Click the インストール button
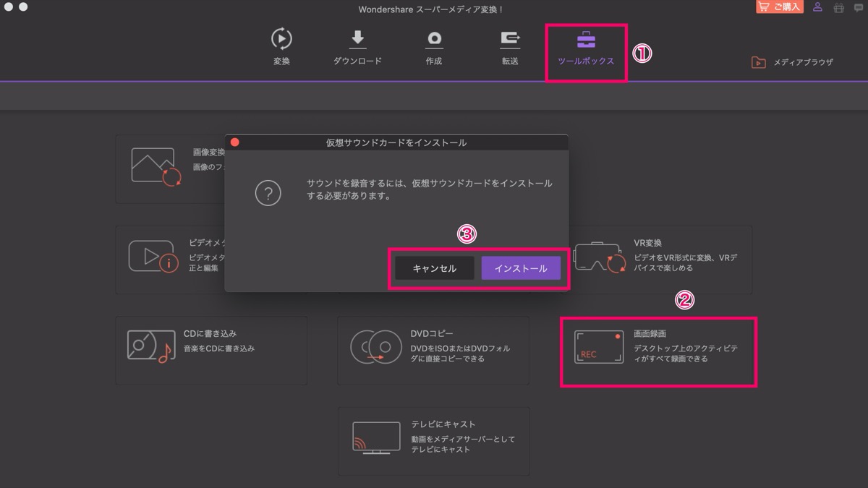868x488 pixels. (x=521, y=268)
